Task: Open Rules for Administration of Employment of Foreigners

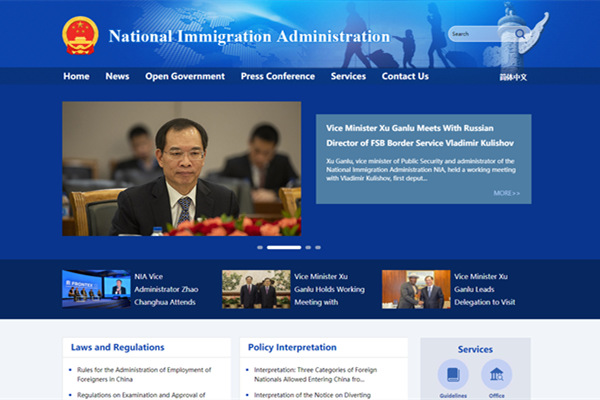Action: (x=144, y=374)
